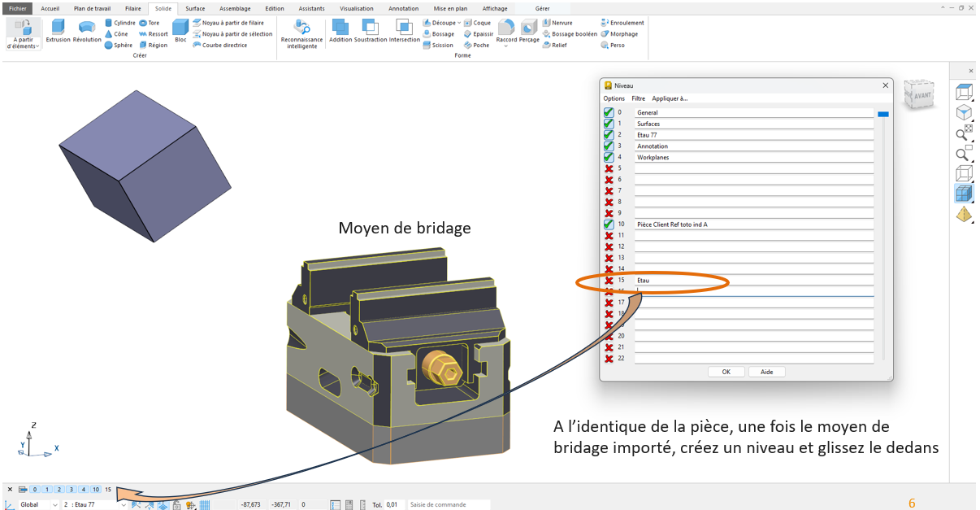This screenshot has width=980, height=510.
Task: Open active level '2 : Etau 77' dropdown
Action: (124, 504)
